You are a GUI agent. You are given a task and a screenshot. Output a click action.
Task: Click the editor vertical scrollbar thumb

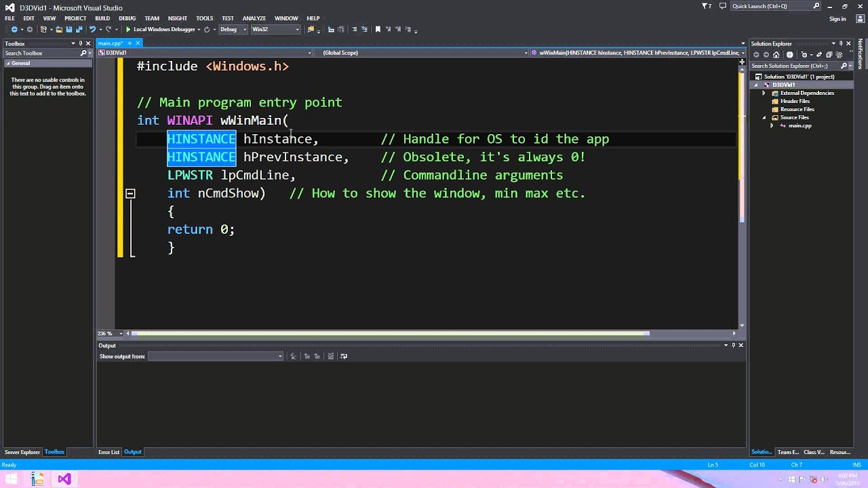[742, 146]
